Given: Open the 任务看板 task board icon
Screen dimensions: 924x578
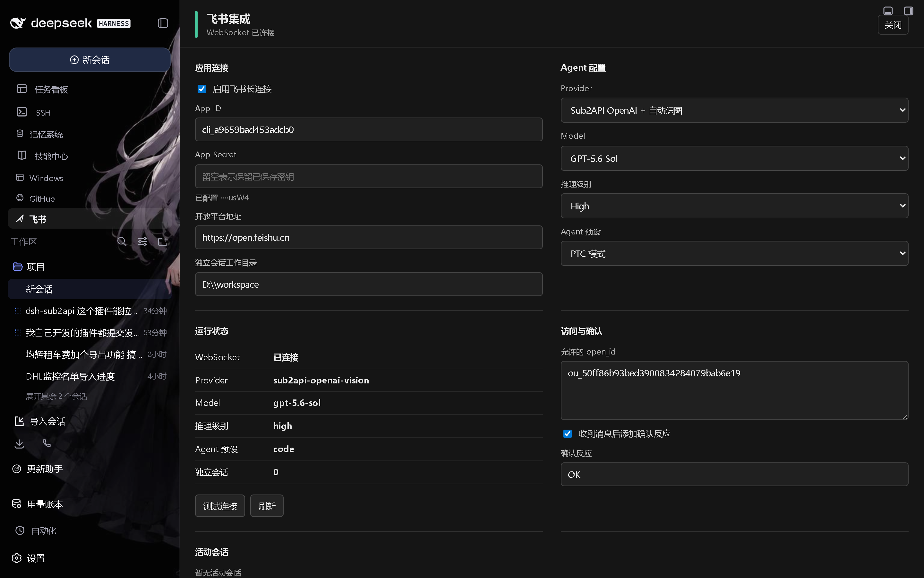Looking at the screenshot, I should tap(22, 89).
